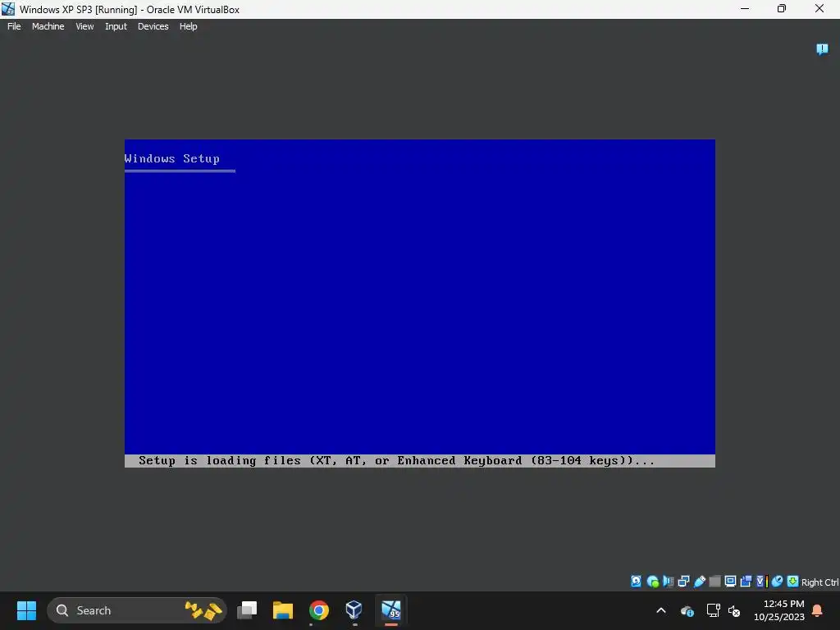Click the shared folders indicator icon

click(x=714, y=582)
